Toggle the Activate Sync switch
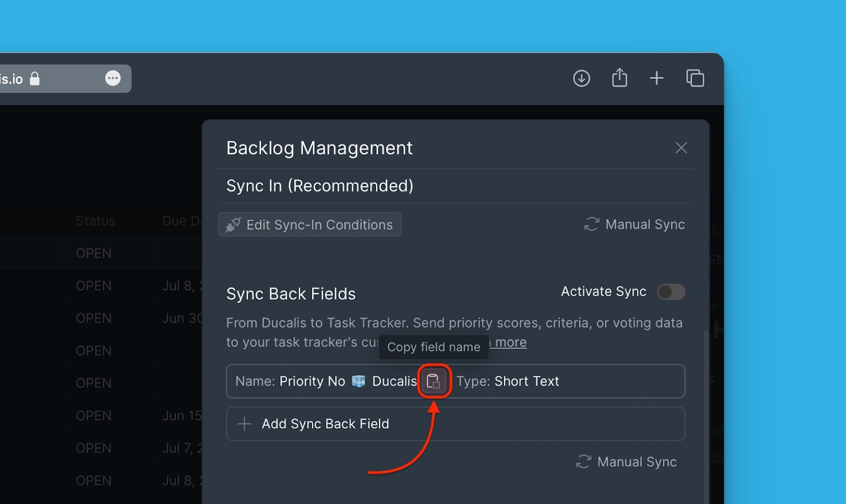 click(x=671, y=292)
